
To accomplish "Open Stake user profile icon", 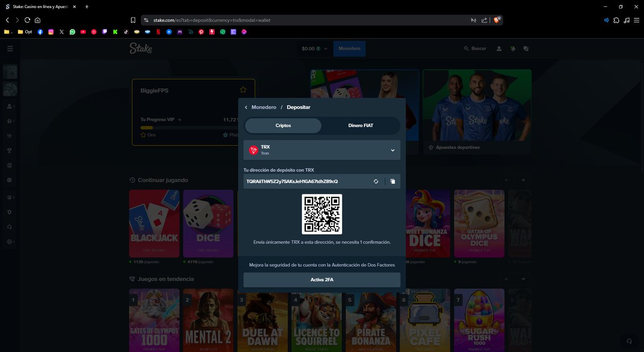I will click(x=499, y=49).
